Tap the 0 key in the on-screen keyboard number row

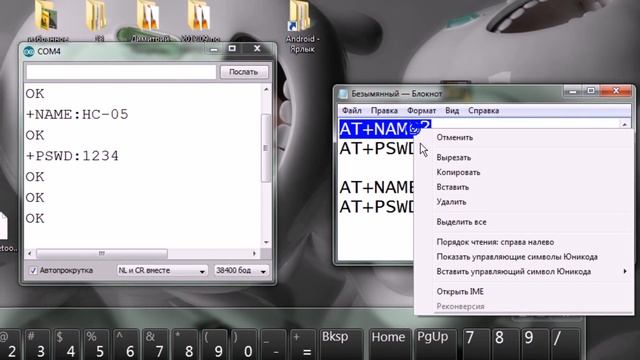pos(244,344)
